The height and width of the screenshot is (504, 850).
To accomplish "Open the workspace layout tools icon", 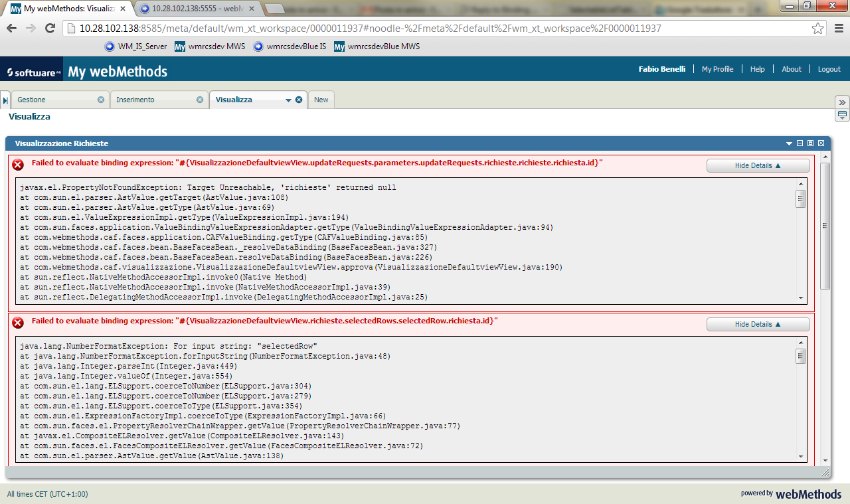I will point(842,116).
